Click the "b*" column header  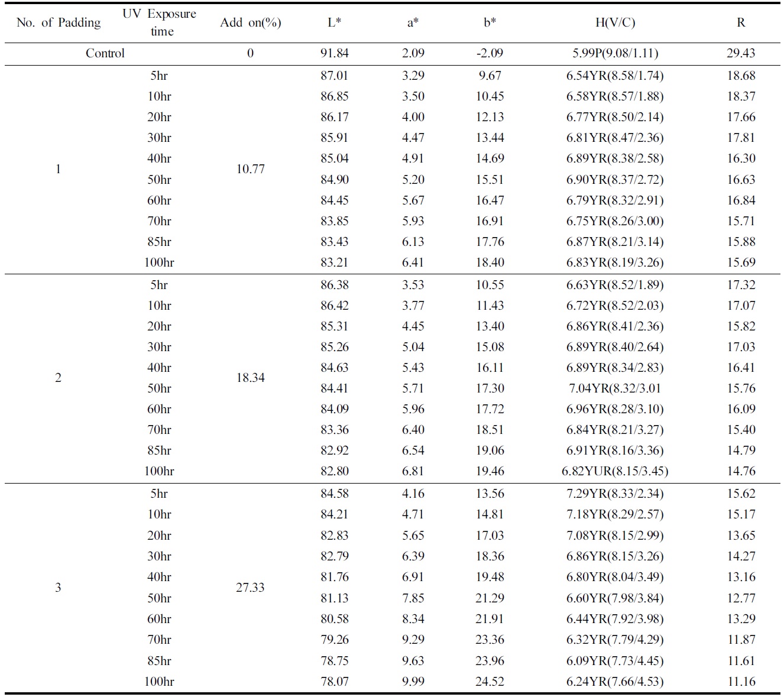click(x=490, y=22)
